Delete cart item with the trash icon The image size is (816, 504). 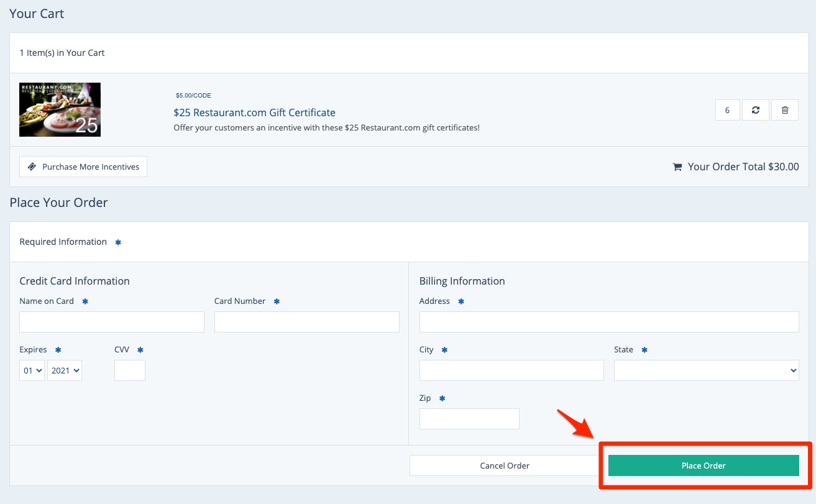coord(785,110)
